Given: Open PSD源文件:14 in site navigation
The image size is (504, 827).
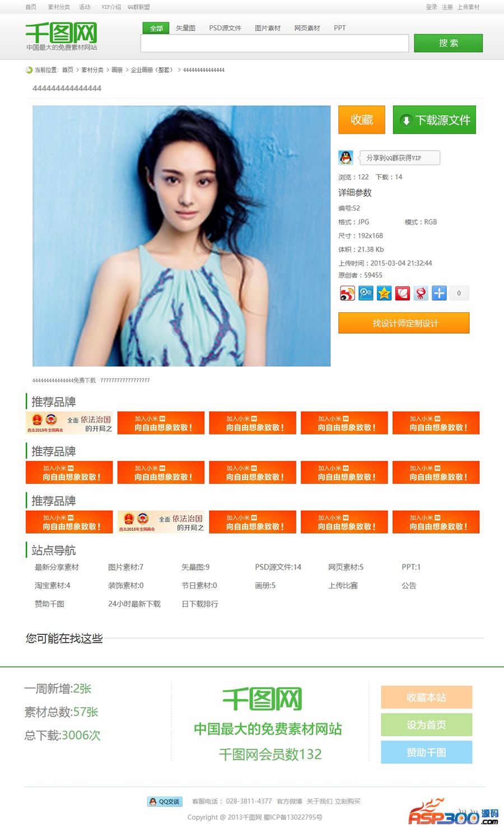Looking at the screenshot, I should (278, 567).
